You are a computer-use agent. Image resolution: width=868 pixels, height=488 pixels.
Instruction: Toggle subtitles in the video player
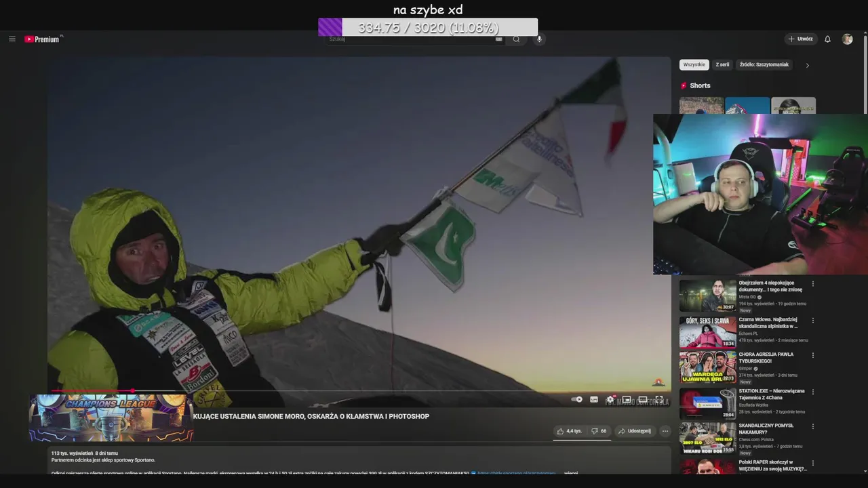594,399
